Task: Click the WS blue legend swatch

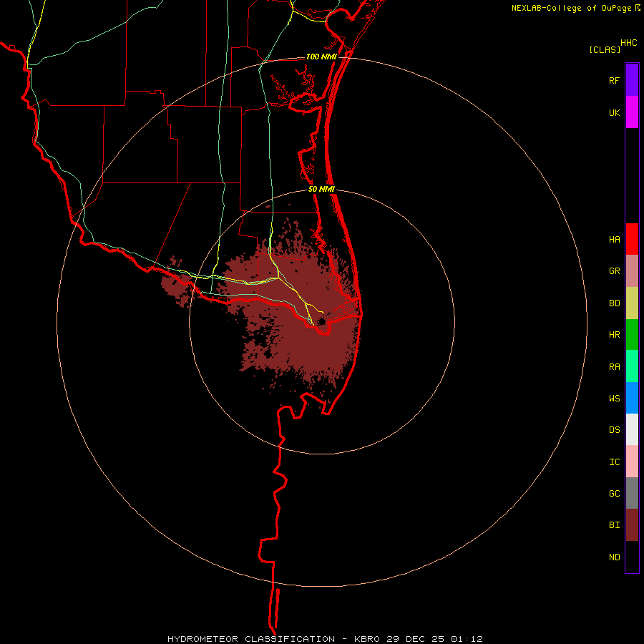Action: 632,398
